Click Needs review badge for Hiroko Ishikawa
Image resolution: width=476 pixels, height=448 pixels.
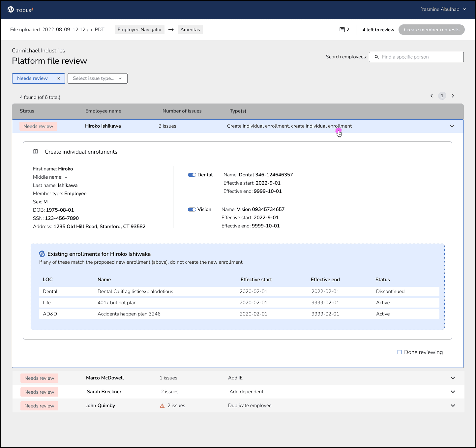click(38, 126)
